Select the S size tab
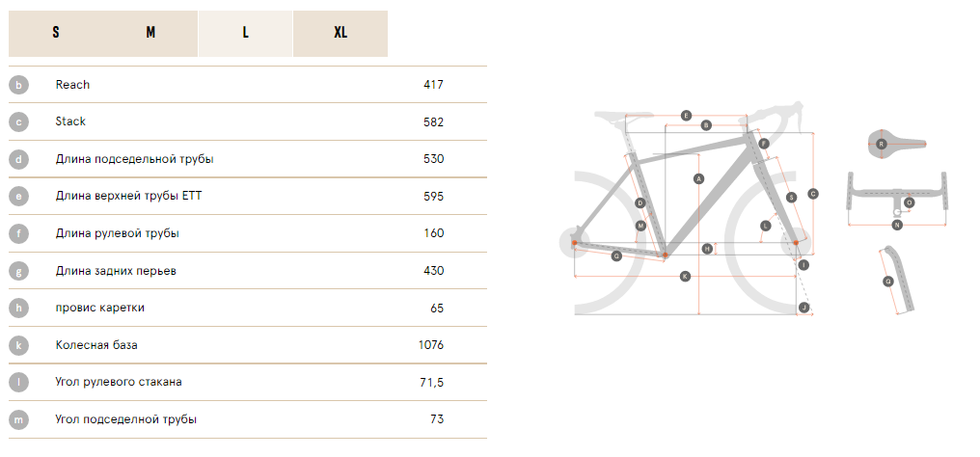The width and height of the screenshot is (980, 457). tap(56, 33)
